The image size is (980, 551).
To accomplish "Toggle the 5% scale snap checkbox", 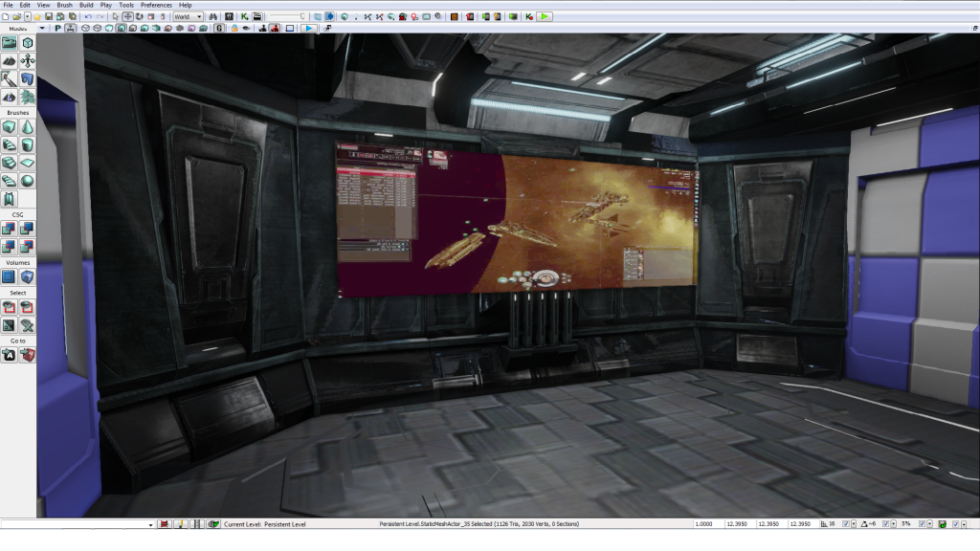I will (x=922, y=524).
